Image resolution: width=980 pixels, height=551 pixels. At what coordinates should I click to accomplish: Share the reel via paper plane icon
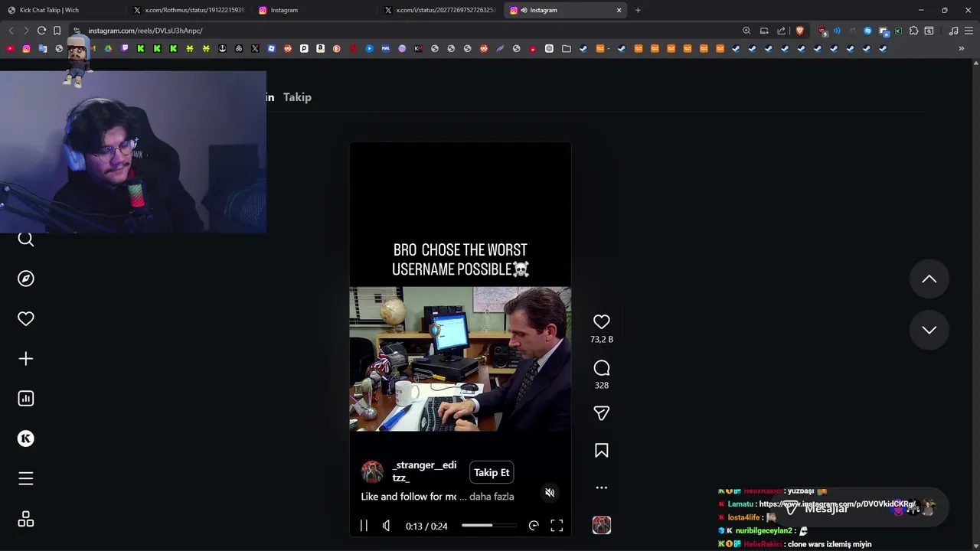(602, 413)
